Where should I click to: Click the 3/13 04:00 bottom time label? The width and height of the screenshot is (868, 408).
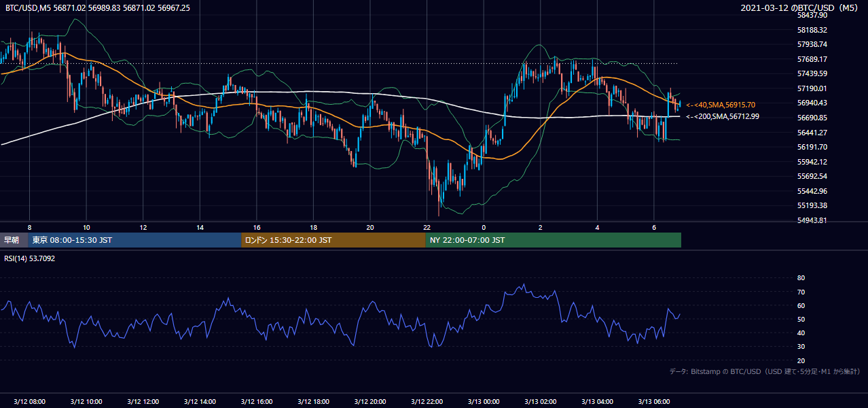point(597,401)
